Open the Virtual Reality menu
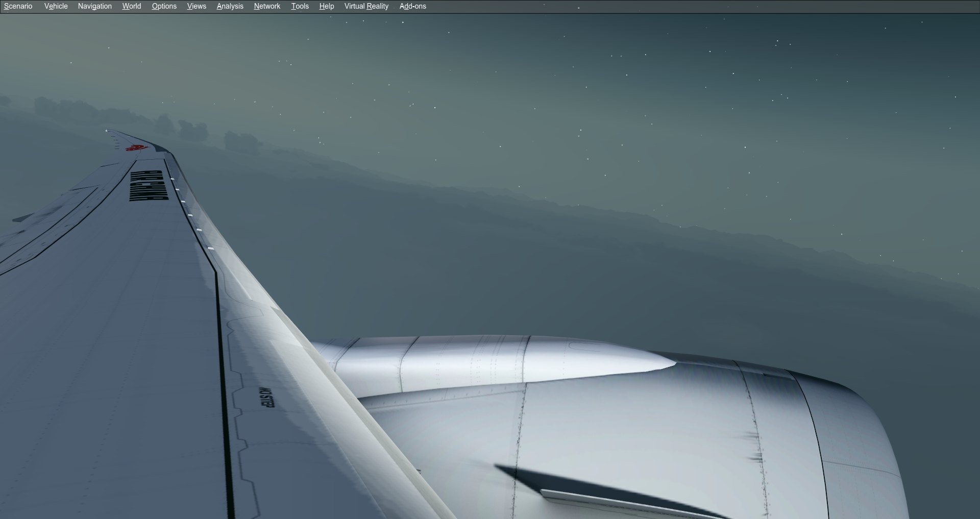 click(x=366, y=6)
